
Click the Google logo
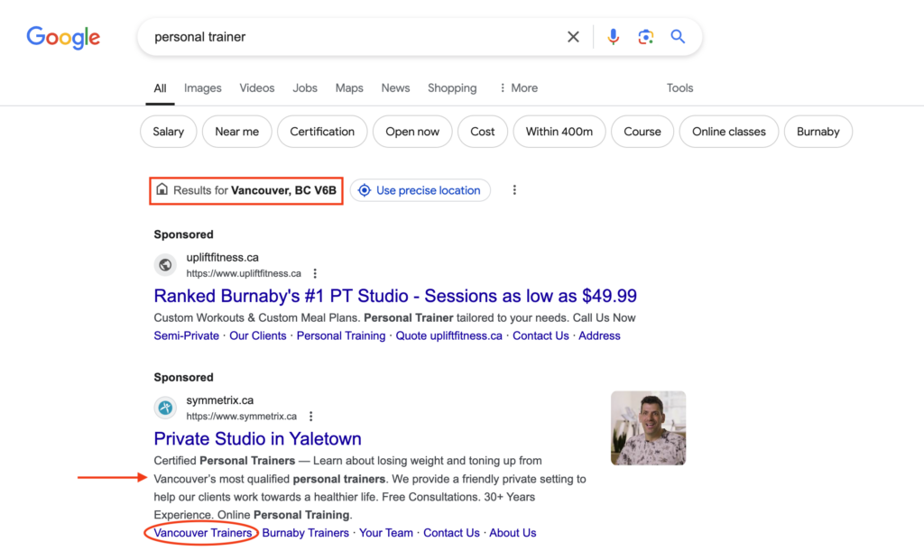[x=63, y=37]
